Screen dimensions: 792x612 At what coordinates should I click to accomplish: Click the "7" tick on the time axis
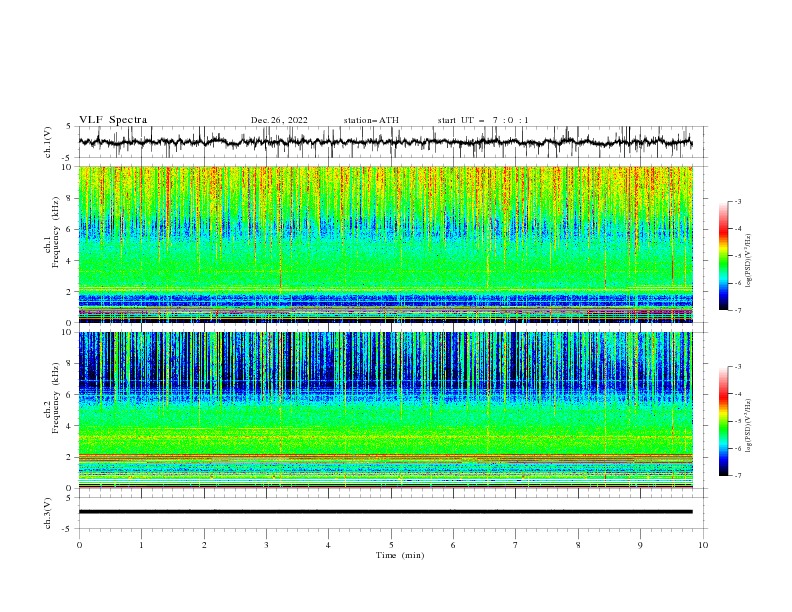tap(516, 545)
